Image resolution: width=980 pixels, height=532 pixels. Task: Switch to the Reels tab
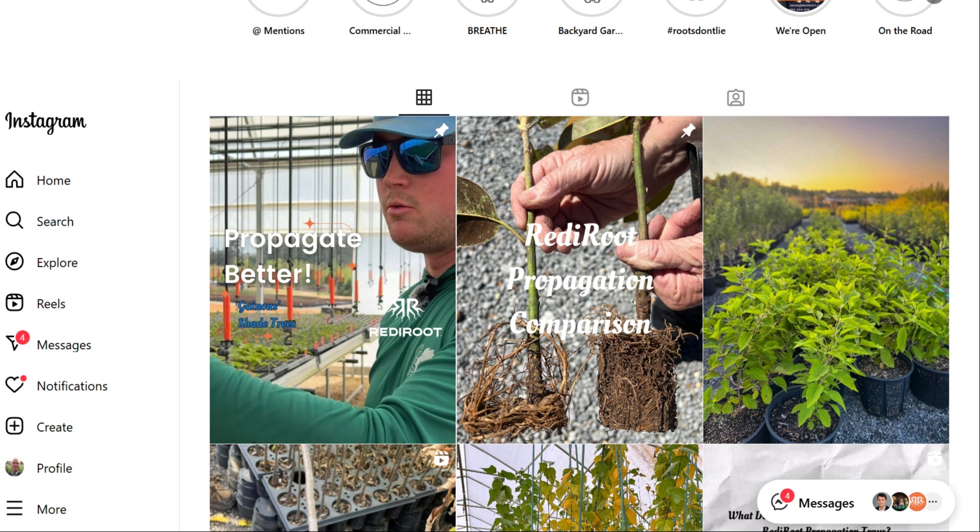pos(580,98)
